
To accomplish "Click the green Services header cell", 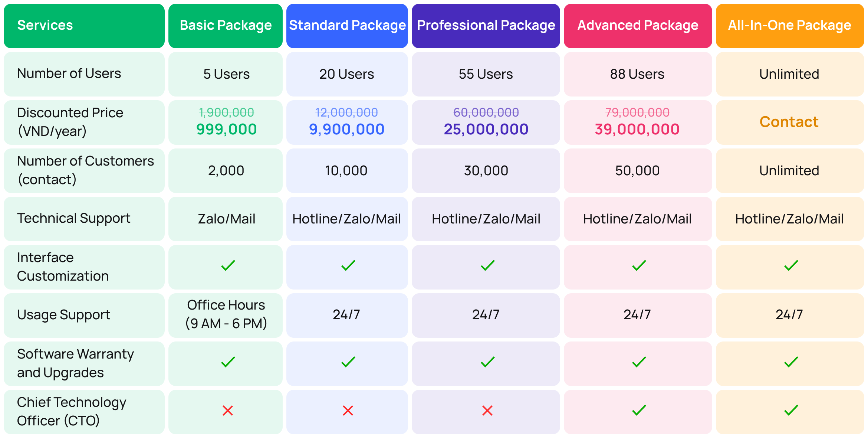I will coord(84,26).
